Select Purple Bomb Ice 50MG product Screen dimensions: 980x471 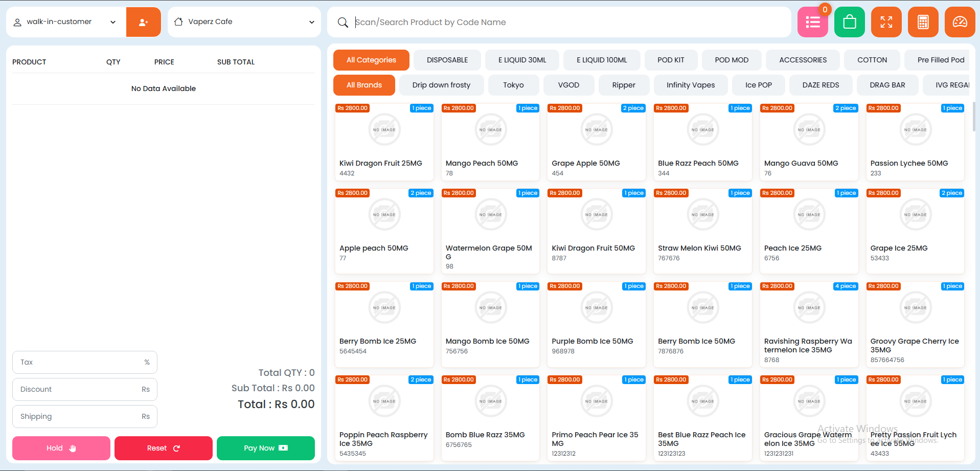[597, 325]
